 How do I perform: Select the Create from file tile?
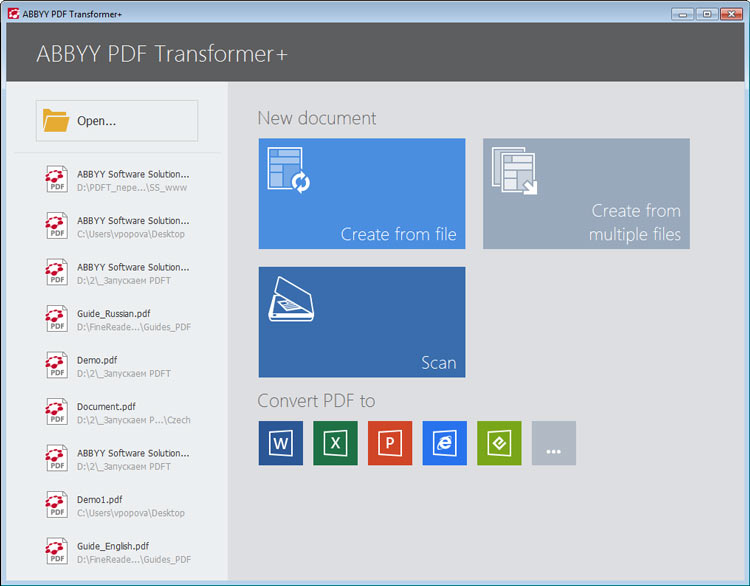coord(362,194)
